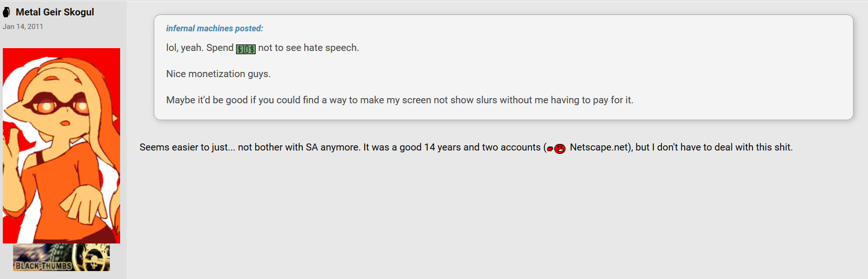The height and width of the screenshot is (279, 868).
Task: Click the phrase "14 years and two accounts"
Action: click(482, 147)
